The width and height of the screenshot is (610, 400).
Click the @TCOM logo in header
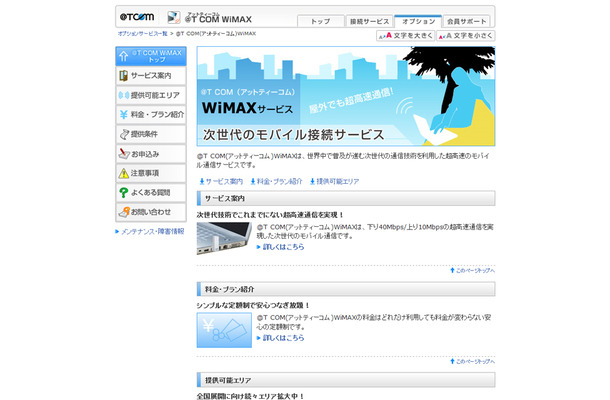click(x=137, y=17)
